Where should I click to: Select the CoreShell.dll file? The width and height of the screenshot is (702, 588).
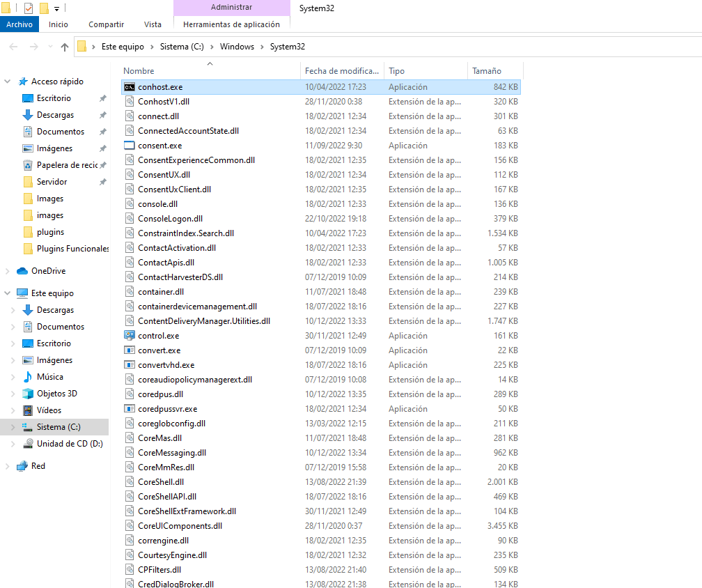pos(320,482)
